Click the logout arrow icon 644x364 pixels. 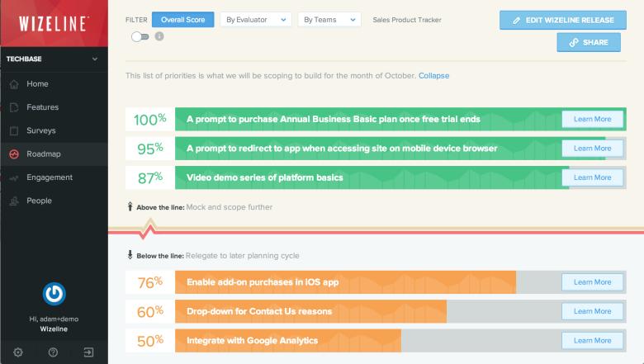[x=88, y=352]
